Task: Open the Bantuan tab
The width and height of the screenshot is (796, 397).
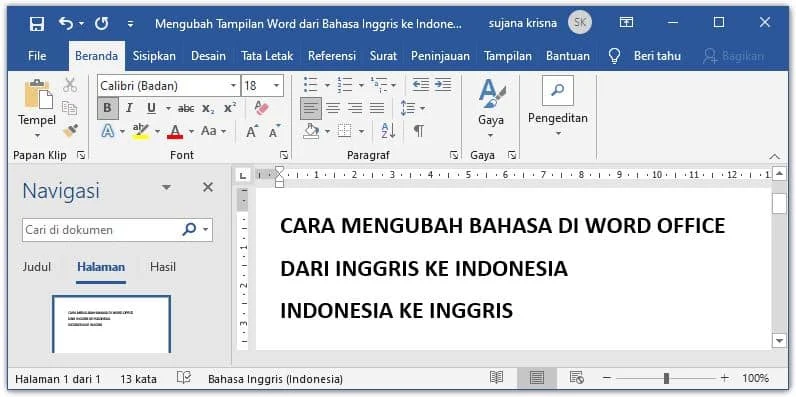Action: click(568, 56)
